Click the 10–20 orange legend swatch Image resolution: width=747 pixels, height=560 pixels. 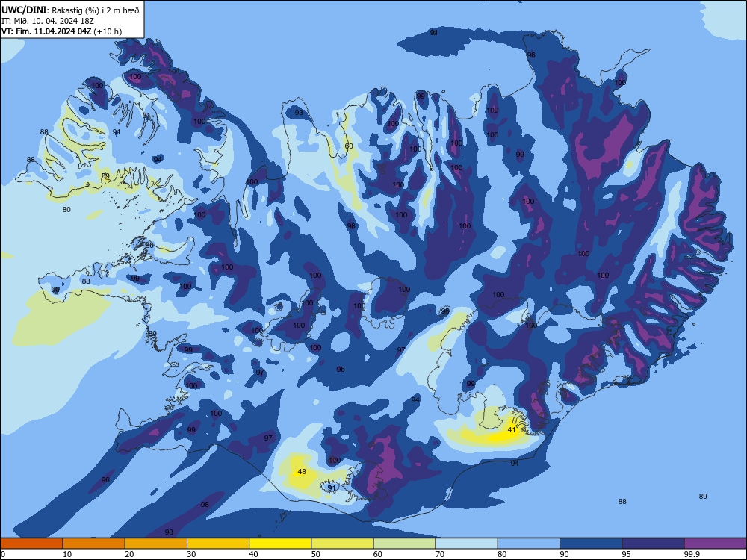94,544
